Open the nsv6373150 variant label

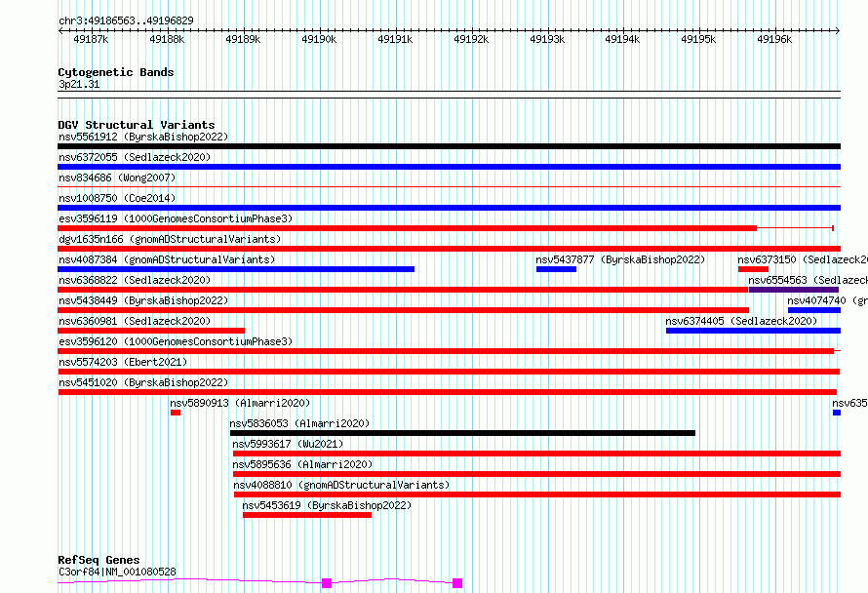pyautogui.click(x=803, y=259)
